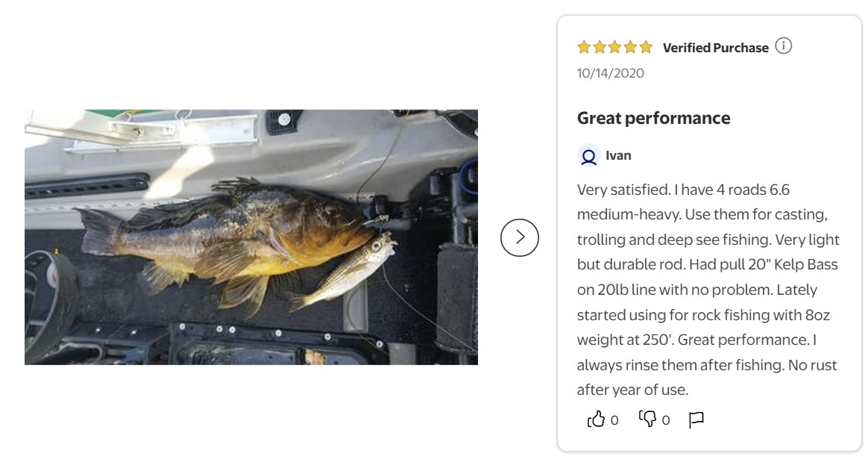Click the thumbs up helpful icon
Image resolution: width=868 pixels, height=471 pixels.
pyautogui.click(x=597, y=419)
